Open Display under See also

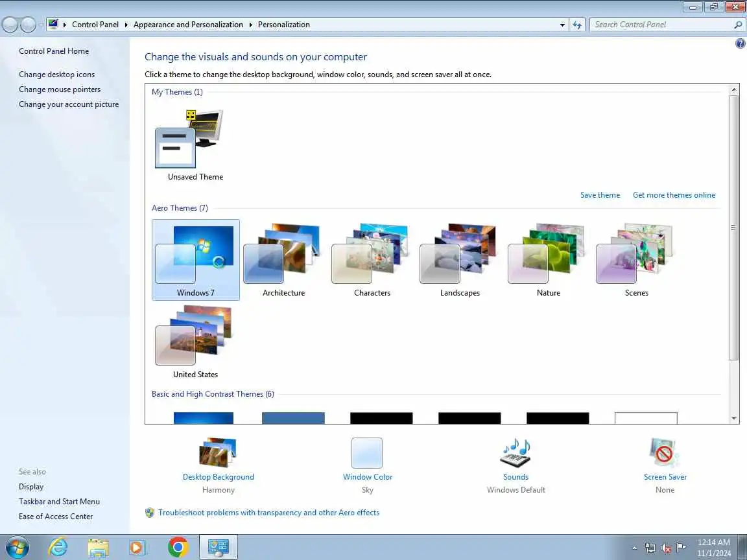pos(31,486)
